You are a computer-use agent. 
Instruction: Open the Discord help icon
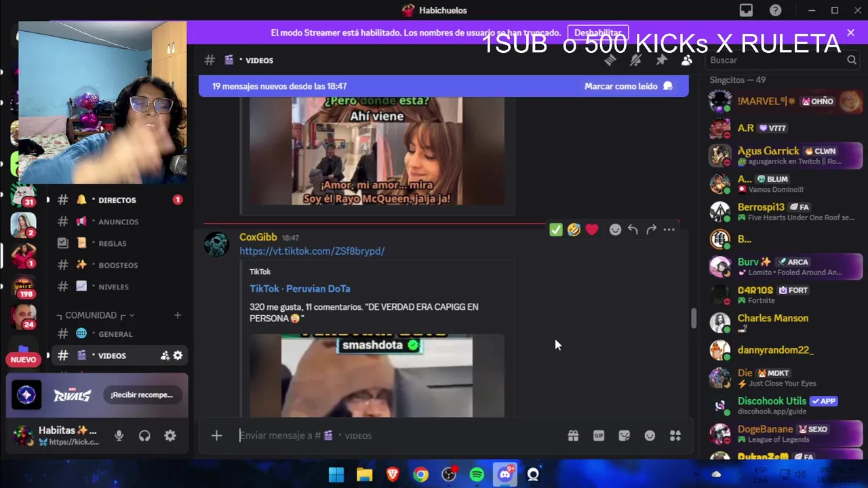[x=775, y=10]
